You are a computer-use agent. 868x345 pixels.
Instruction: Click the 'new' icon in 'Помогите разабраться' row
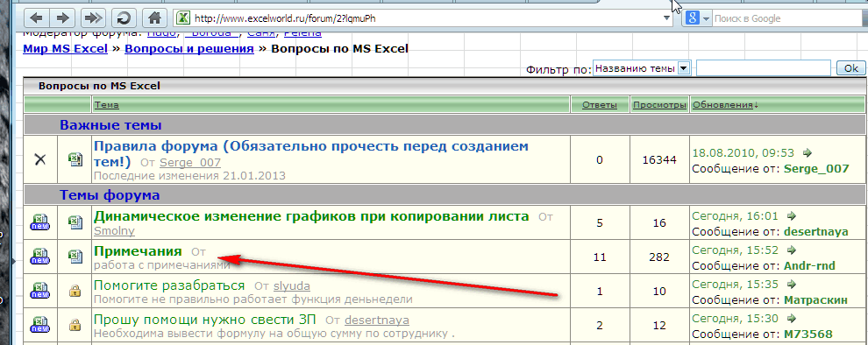click(x=40, y=292)
